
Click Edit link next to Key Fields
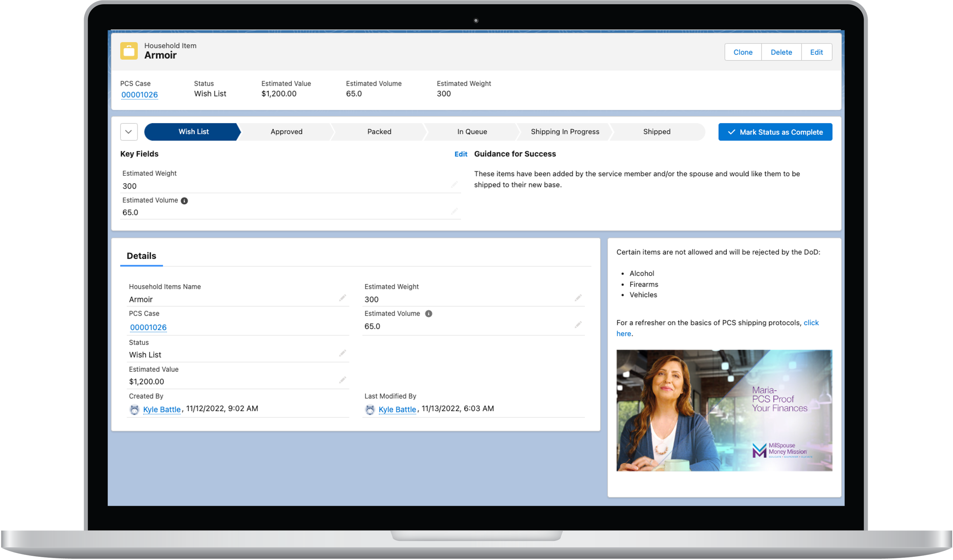click(x=461, y=154)
